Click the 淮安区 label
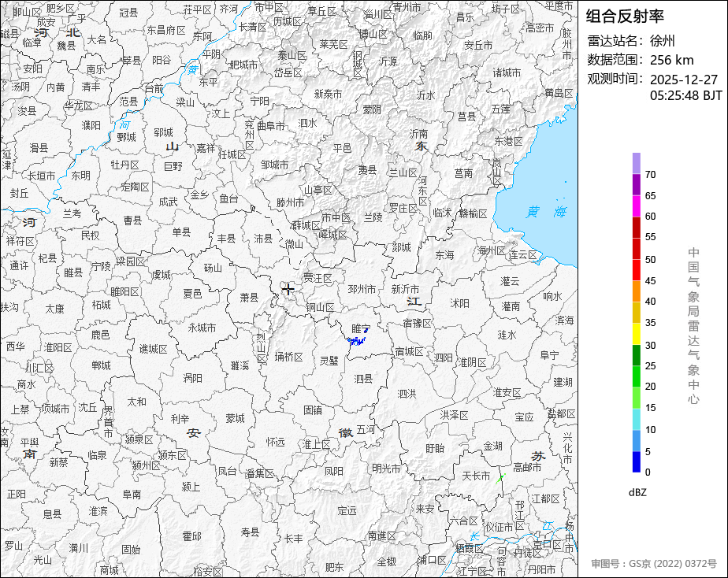 click(x=507, y=392)
